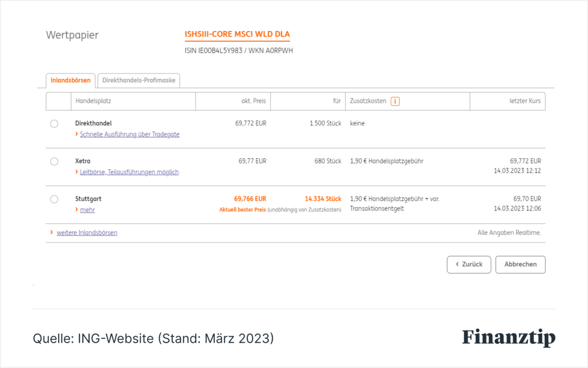
Task: Click the Abbrechen button
Action: (x=520, y=264)
